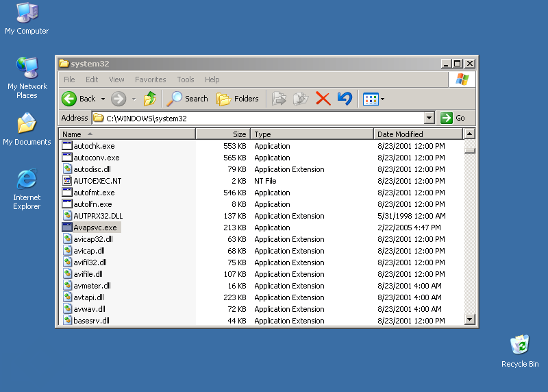Select the Avapsvc.exe file
The height and width of the screenshot is (392, 548).
(x=95, y=228)
